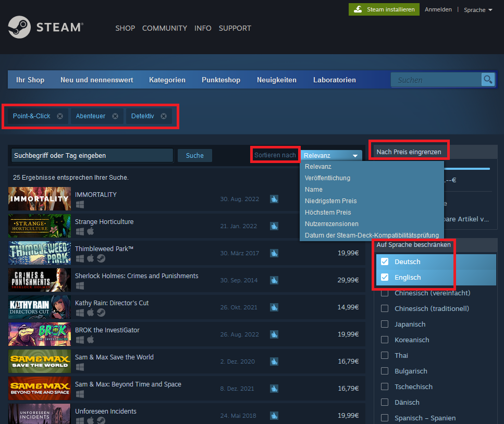Click SteamOS icon under Thimbleweed Park
The height and width of the screenshot is (424, 504).
click(101, 258)
